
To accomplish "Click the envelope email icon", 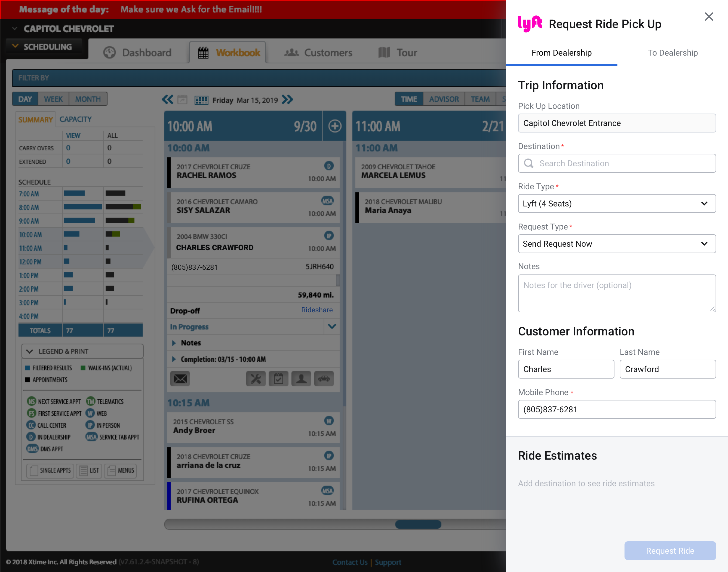I will [180, 379].
